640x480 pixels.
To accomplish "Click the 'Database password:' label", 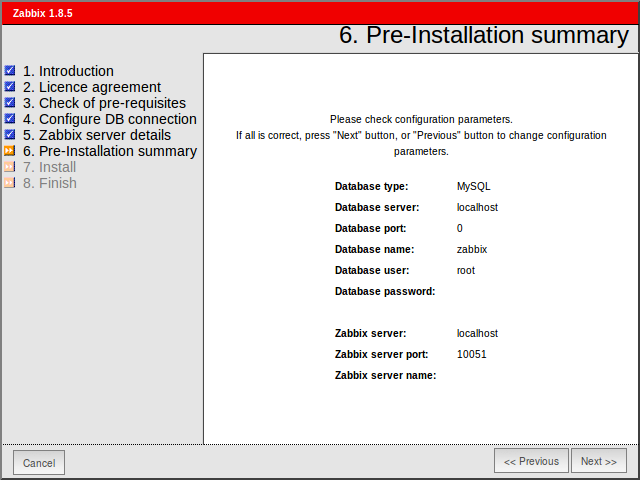I will (385, 291).
